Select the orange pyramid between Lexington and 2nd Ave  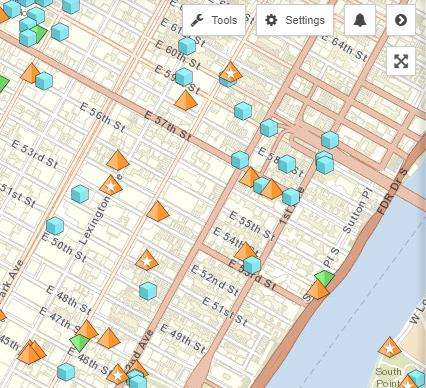click(158, 211)
